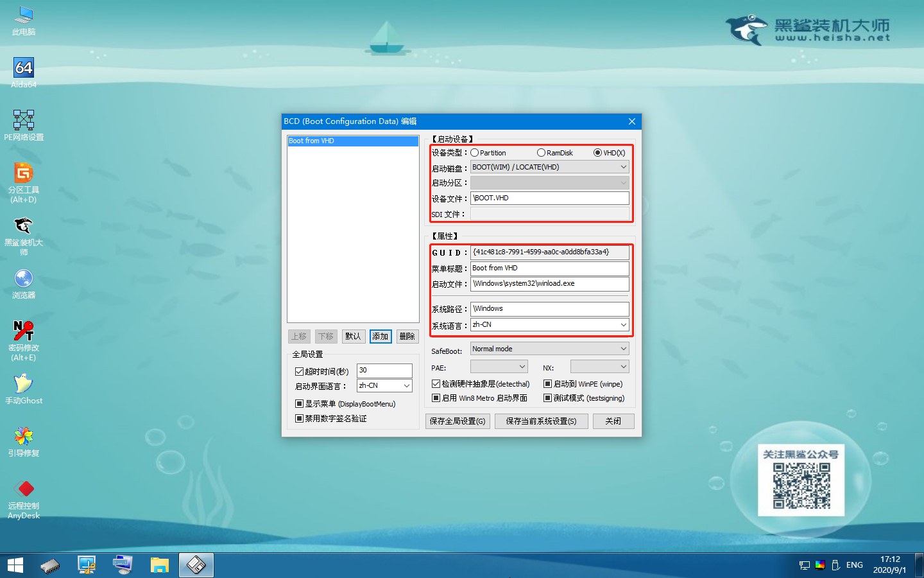Click the ENG input language indicator
924x578 pixels.
coord(855,565)
